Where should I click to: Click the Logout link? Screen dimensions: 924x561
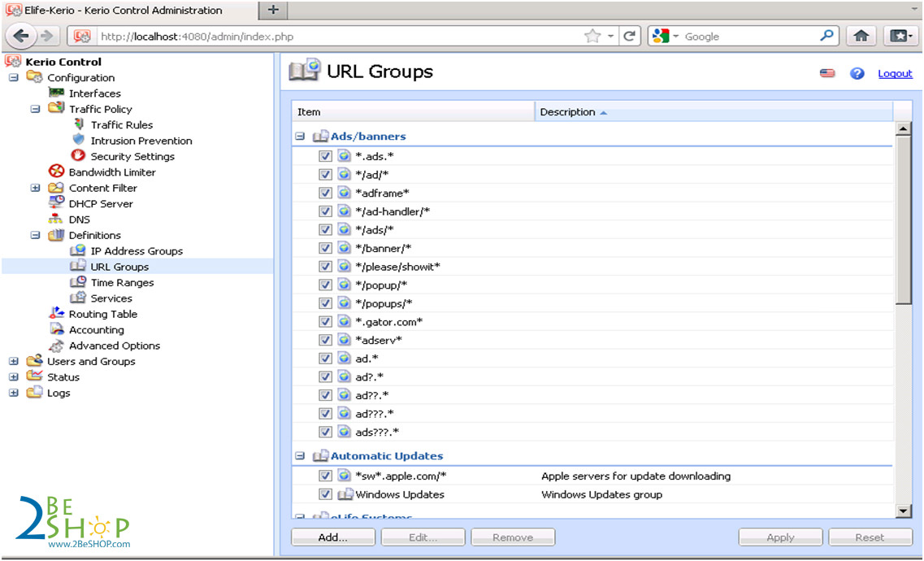point(895,73)
